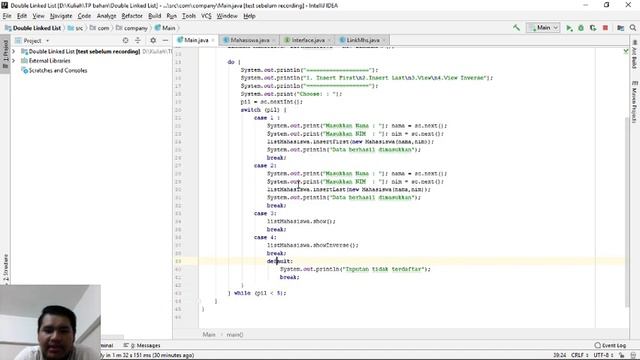Screen dimensions: 640x360
Task: Open the View menu
Action: [38, 16]
